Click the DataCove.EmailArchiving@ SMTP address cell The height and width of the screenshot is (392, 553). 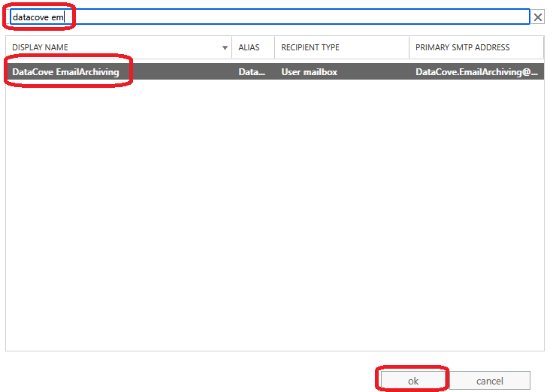coord(476,72)
